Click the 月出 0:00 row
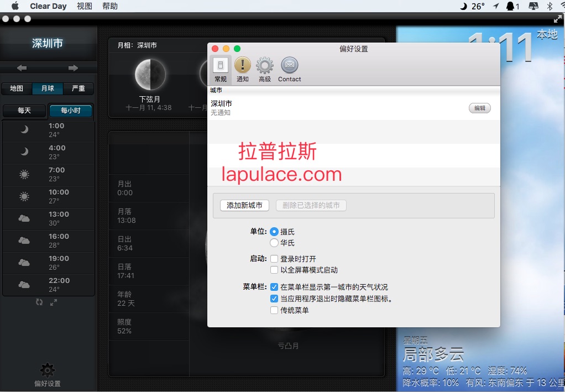Viewport: 565px width, 392px height. click(149, 188)
